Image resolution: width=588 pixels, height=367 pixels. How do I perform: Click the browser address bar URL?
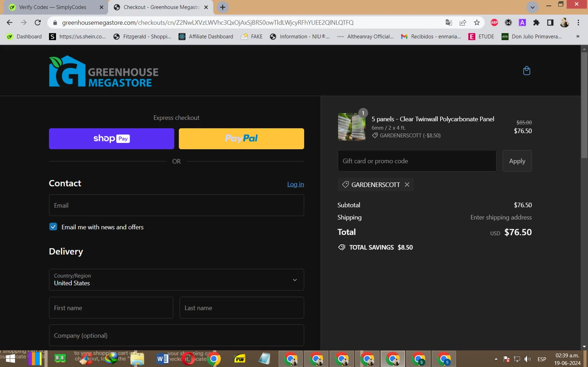click(208, 23)
